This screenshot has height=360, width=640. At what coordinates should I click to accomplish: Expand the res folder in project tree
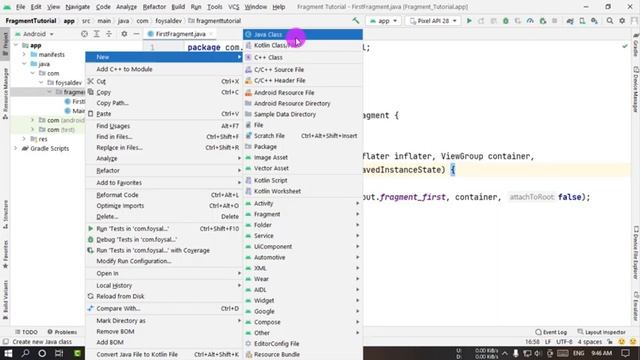(24, 139)
